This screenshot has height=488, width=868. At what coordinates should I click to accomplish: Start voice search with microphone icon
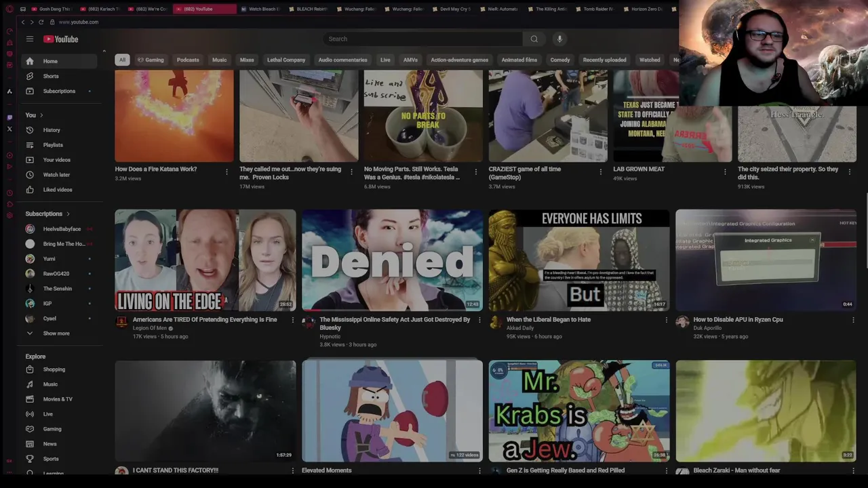pos(559,39)
